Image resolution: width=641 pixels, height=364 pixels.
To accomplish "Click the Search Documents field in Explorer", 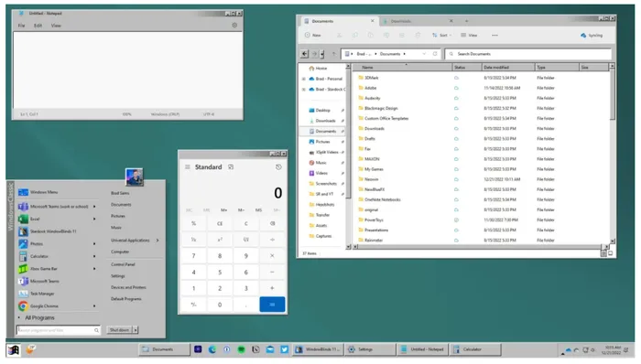I will [528, 54].
